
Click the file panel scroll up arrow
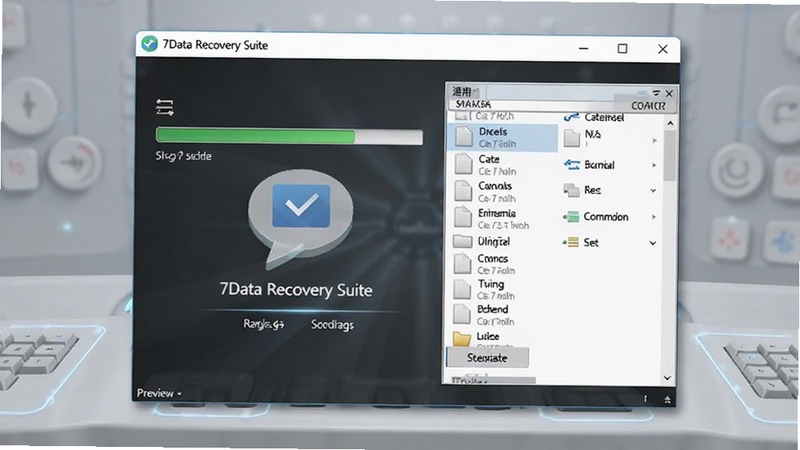(670, 123)
